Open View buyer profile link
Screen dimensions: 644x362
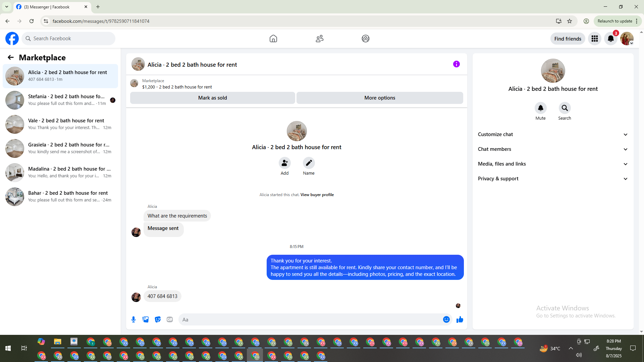[x=317, y=195]
